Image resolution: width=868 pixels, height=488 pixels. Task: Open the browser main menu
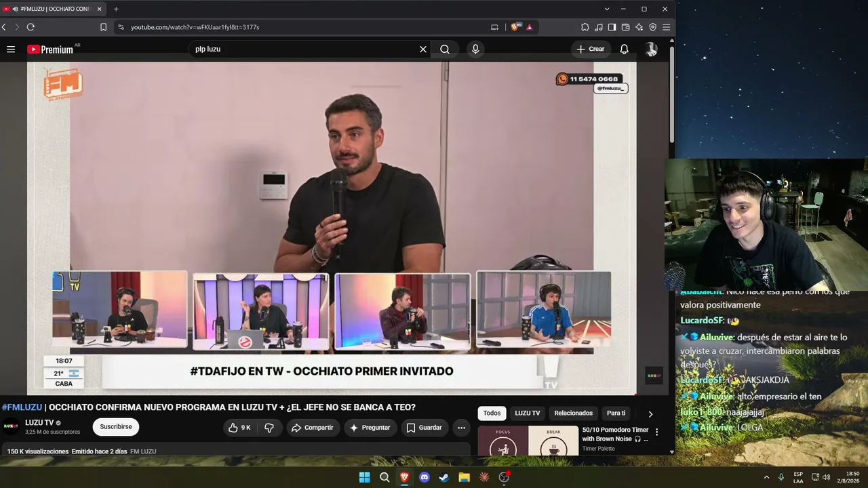(x=666, y=27)
